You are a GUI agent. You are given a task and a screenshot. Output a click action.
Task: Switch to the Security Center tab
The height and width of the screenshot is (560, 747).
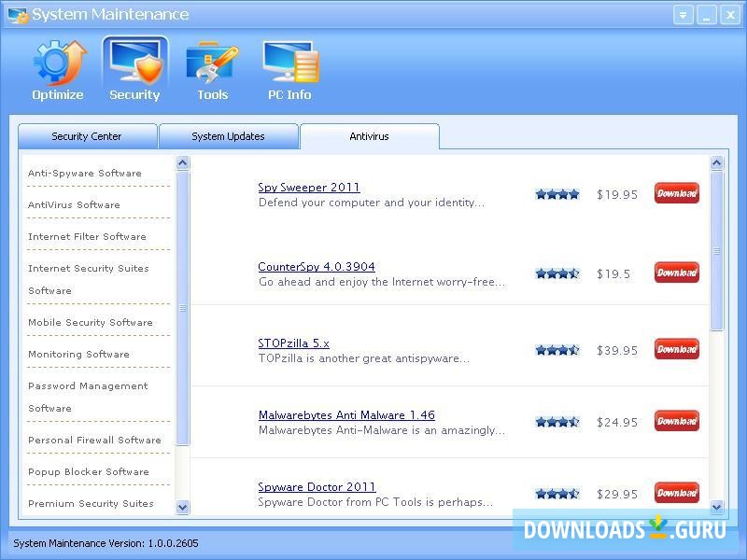tap(87, 136)
